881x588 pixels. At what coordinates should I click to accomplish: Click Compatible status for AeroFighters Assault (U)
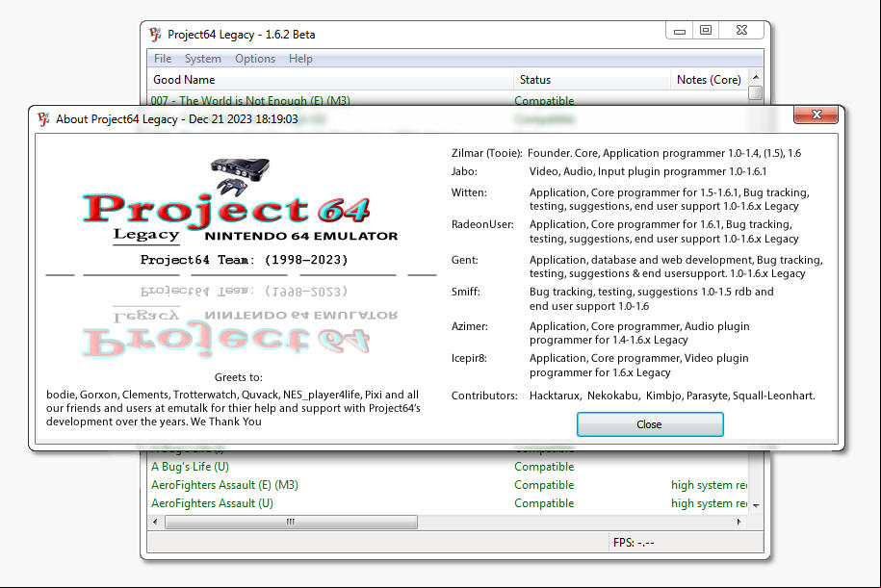[544, 503]
